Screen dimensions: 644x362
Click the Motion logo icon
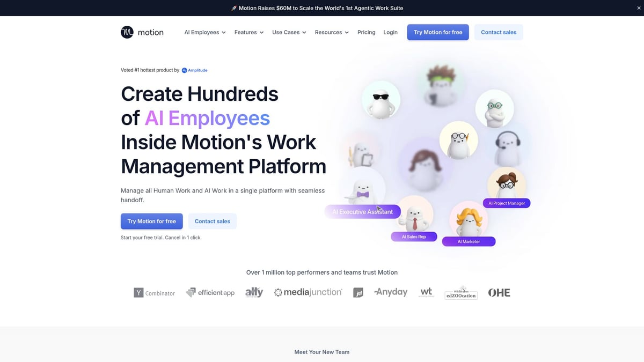(127, 32)
